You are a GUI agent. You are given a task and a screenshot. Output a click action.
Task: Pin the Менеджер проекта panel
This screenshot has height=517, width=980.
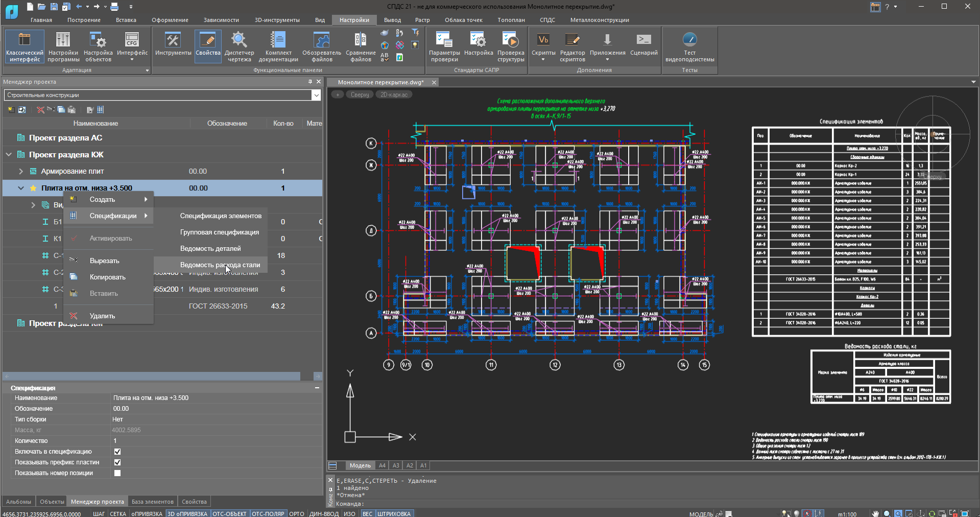click(x=310, y=82)
